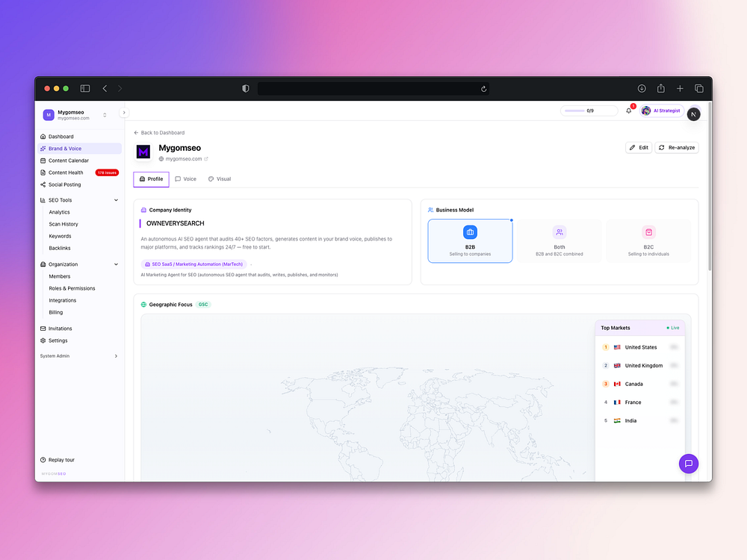Image resolution: width=747 pixels, height=560 pixels.
Task: Select United Kingdom in Top Markets
Action: 640,366
